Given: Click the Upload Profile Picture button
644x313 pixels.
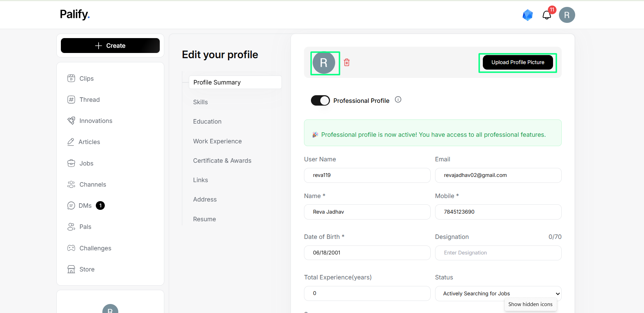Looking at the screenshot, I should 518,62.
